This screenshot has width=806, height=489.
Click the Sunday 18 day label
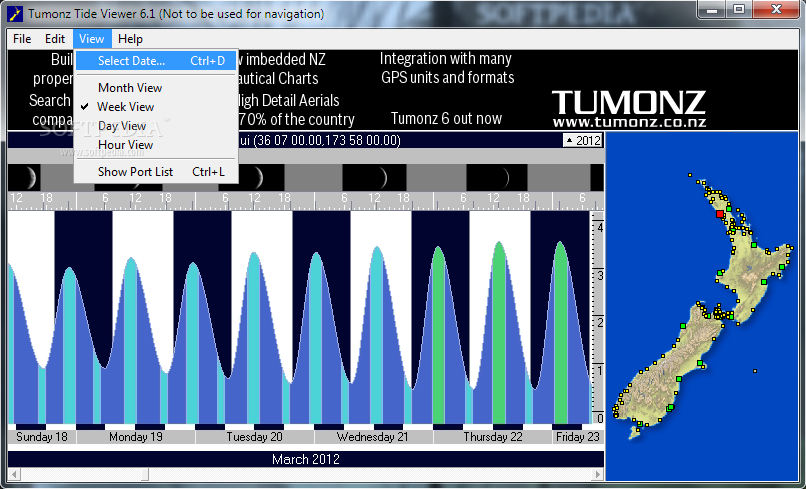[42, 437]
